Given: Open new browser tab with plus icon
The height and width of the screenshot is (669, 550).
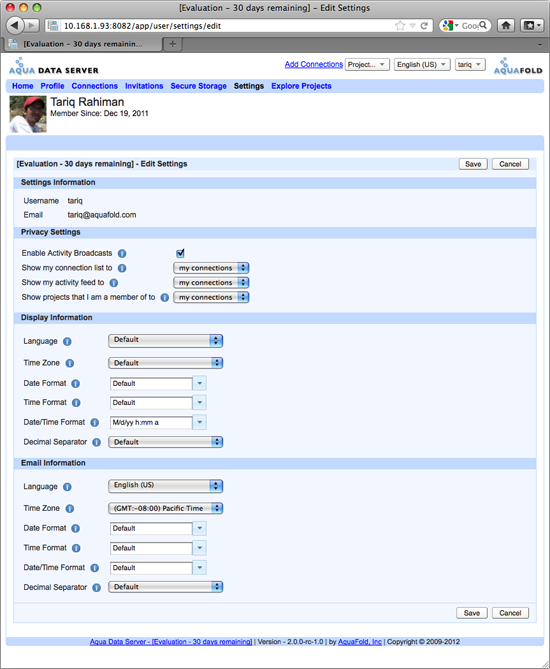Looking at the screenshot, I should [x=172, y=44].
